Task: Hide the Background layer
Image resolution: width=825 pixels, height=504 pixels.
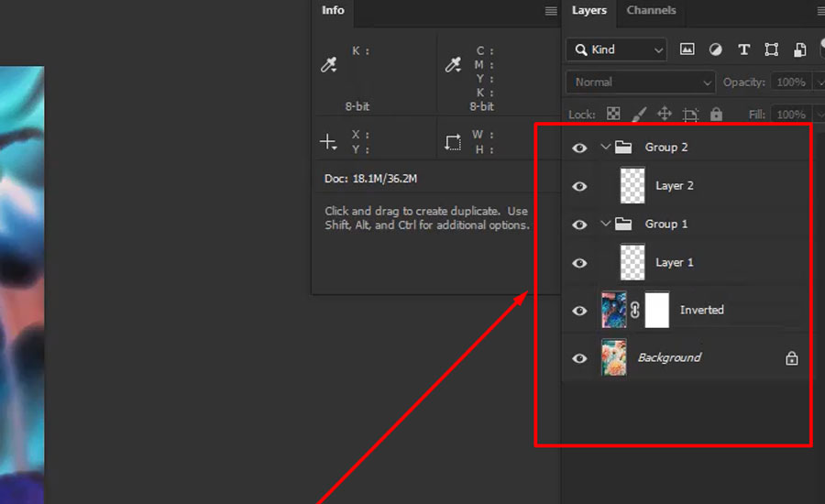Action: [579, 358]
